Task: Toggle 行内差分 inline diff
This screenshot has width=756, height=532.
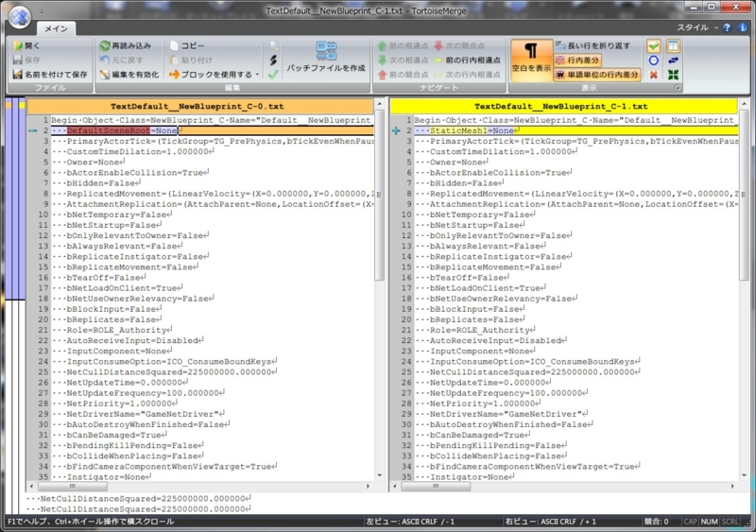Action: pos(577,60)
